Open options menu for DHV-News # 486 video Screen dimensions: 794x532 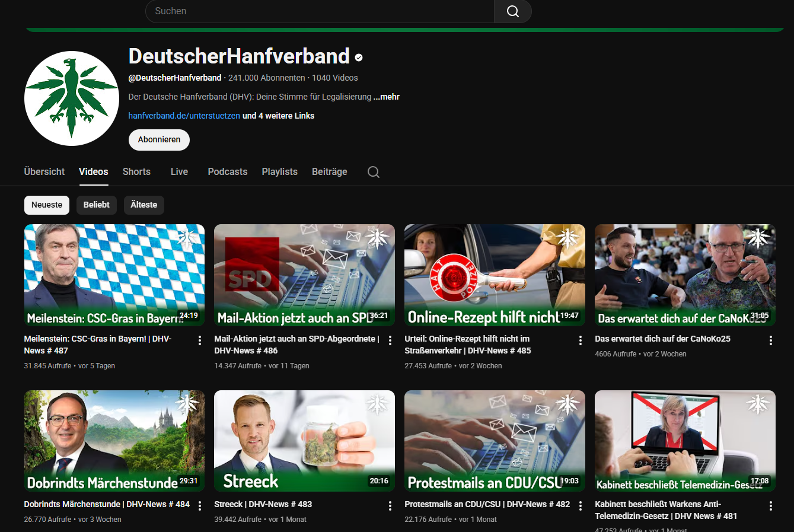click(x=390, y=340)
